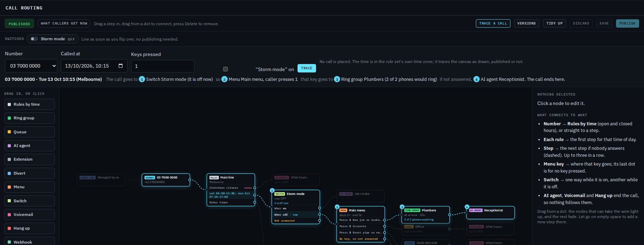
Task: Publish the call routing changes
Action: coord(627,23)
